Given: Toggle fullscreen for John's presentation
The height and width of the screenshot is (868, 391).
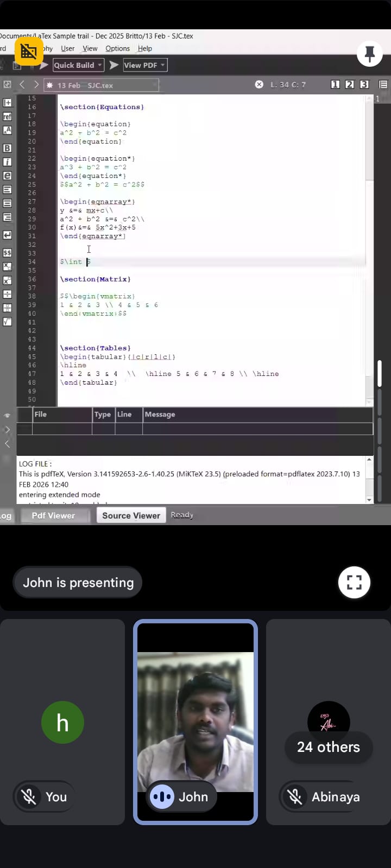Looking at the screenshot, I should coord(354,583).
